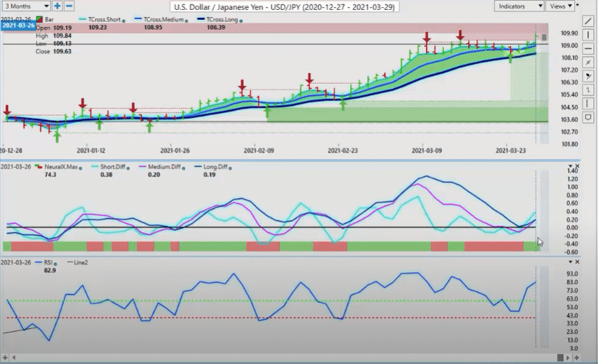Click the Medium.Diff settings dot
The image size is (598, 364).
click(184, 168)
